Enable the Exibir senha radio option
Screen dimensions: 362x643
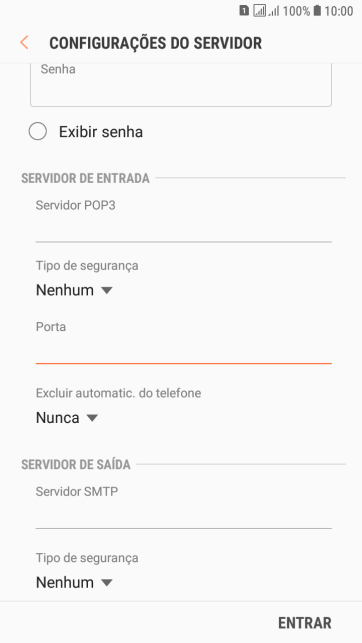(x=38, y=132)
